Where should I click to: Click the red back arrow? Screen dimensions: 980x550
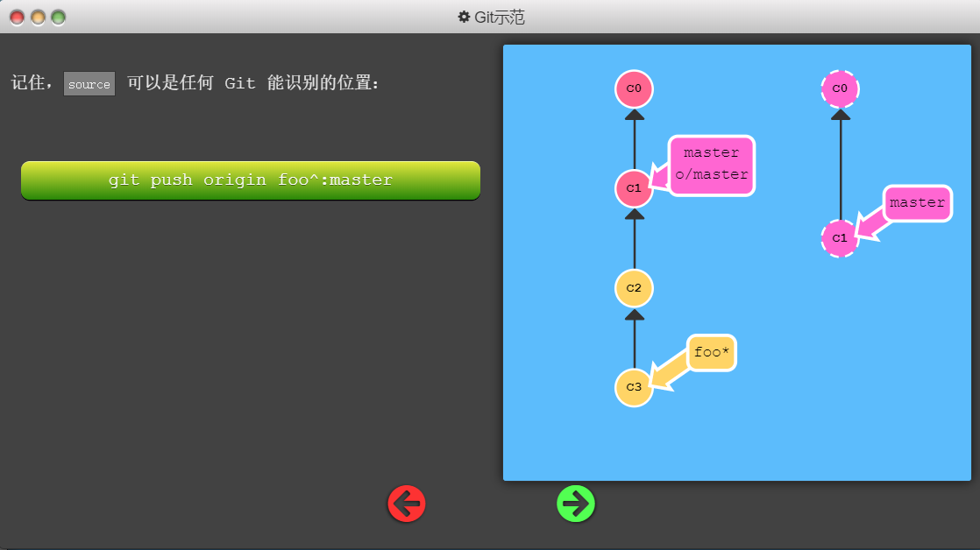(407, 504)
